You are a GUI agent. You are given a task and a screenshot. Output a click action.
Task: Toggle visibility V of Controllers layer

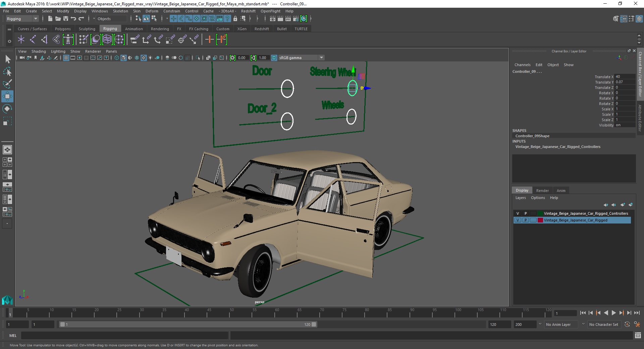point(518,213)
